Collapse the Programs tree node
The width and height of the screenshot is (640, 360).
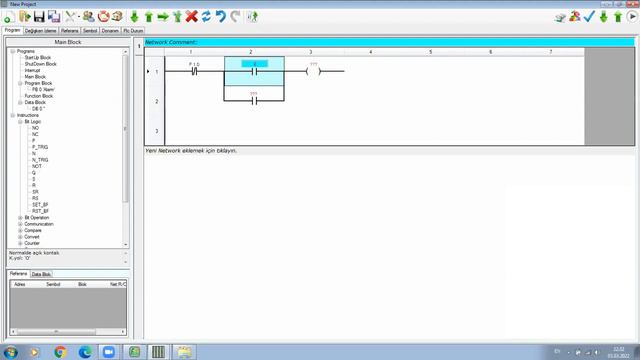(x=13, y=51)
